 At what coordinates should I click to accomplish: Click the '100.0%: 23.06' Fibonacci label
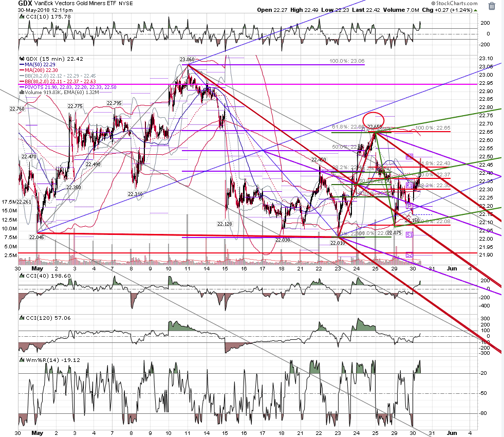(x=347, y=61)
